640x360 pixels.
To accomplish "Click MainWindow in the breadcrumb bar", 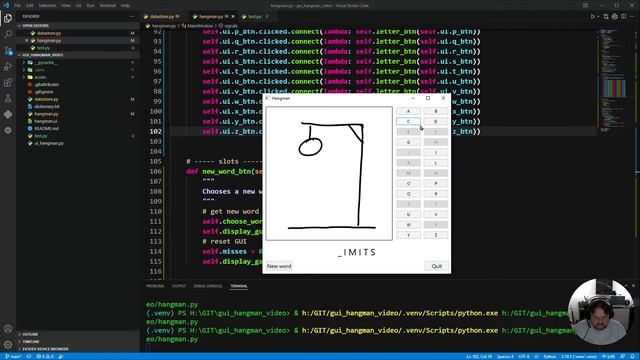I will pyautogui.click(x=200, y=26).
